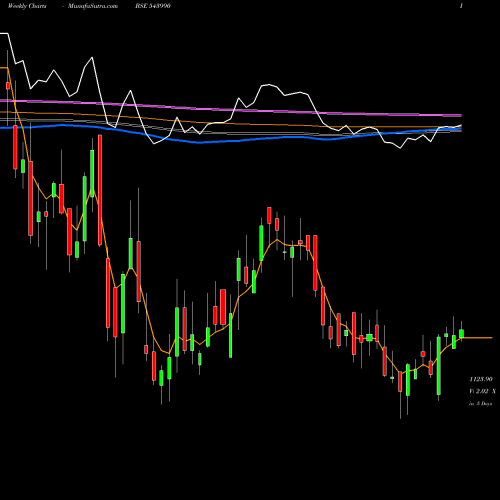
Task: Click the "Weekly Charts" title text
Action: tap(27, 6)
